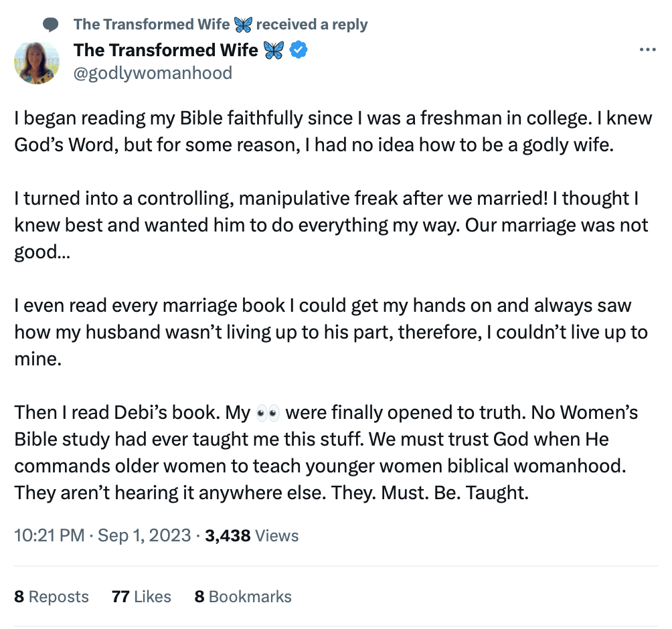Show the 77 Likes list
This screenshot has width=672, height=629.
[141, 596]
